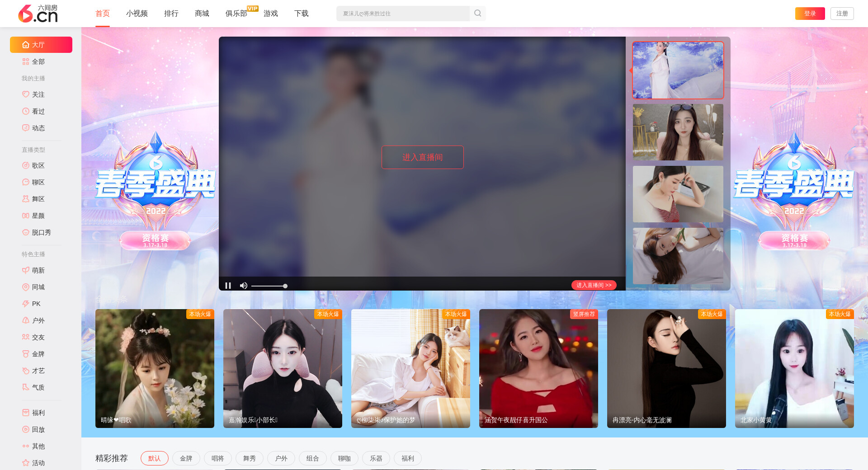Click the 大厅 home icon in sidebar
This screenshot has height=470, width=868.
[x=26, y=45]
